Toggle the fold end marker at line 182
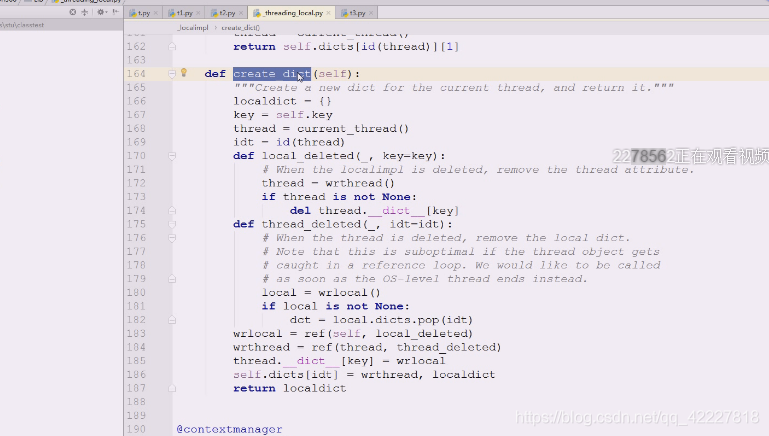Viewport: 769px width, 436px height. coord(172,320)
